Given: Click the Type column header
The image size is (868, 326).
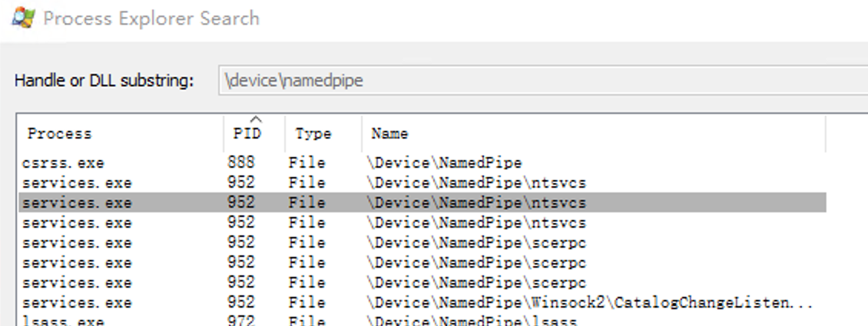Looking at the screenshot, I should click(x=313, y=134).
